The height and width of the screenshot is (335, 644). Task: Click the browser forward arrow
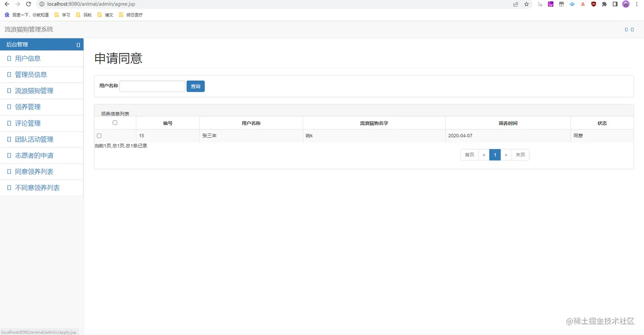click(17, 4)
